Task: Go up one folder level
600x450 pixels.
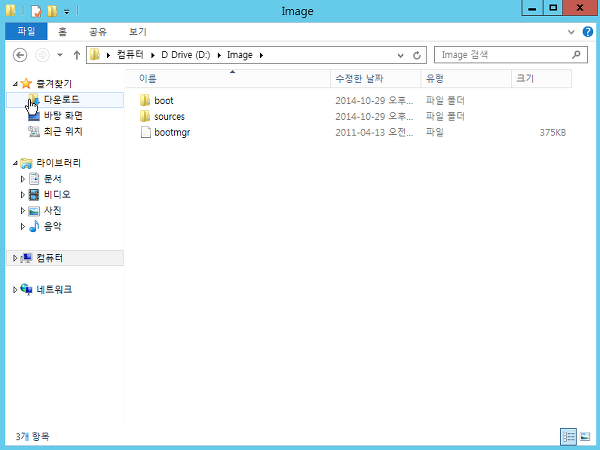Action: click(x=77, y=55)
